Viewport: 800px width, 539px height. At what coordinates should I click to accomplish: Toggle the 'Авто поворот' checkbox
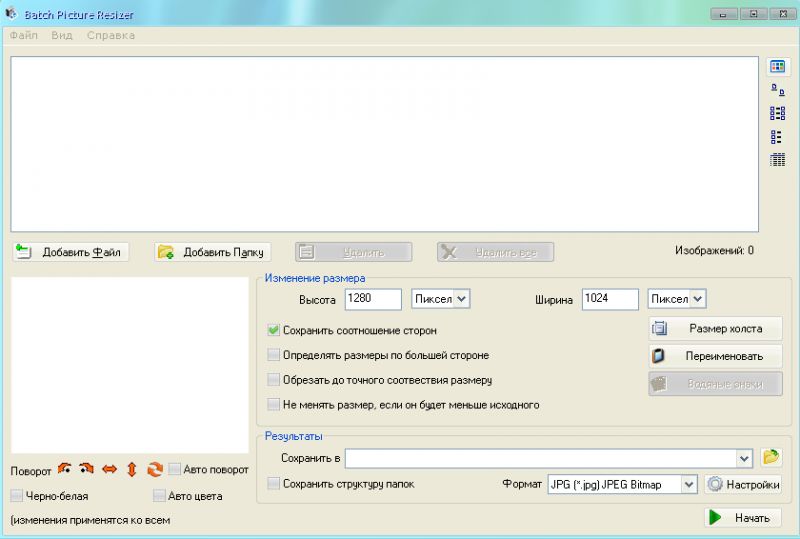click(x=175, y=469)
